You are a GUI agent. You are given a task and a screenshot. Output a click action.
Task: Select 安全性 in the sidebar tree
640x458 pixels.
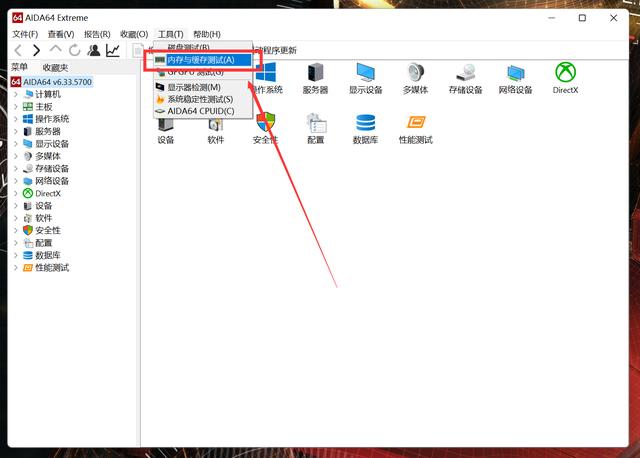pyautogui.click(x=48, y=230)
